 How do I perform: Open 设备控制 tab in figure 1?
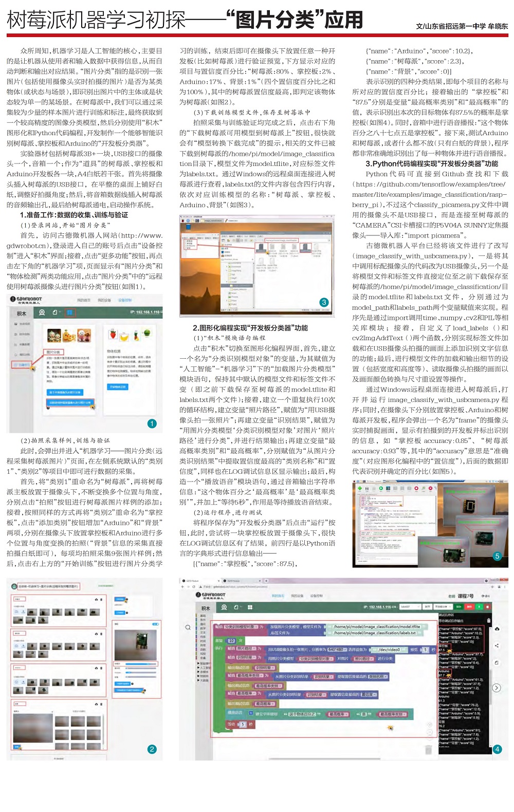tap(125, 300)
